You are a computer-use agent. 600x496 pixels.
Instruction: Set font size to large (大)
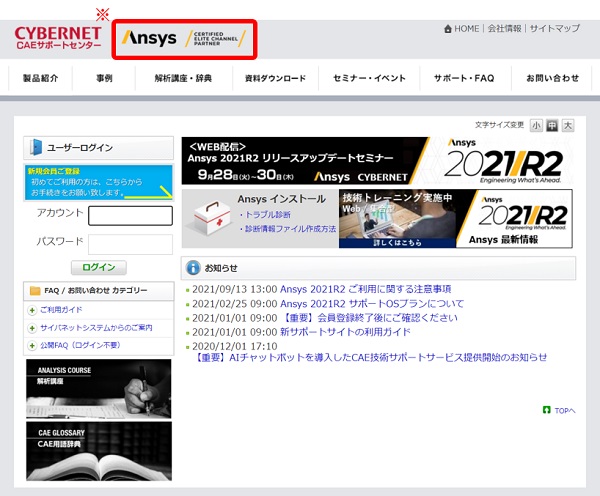(568, 126)
